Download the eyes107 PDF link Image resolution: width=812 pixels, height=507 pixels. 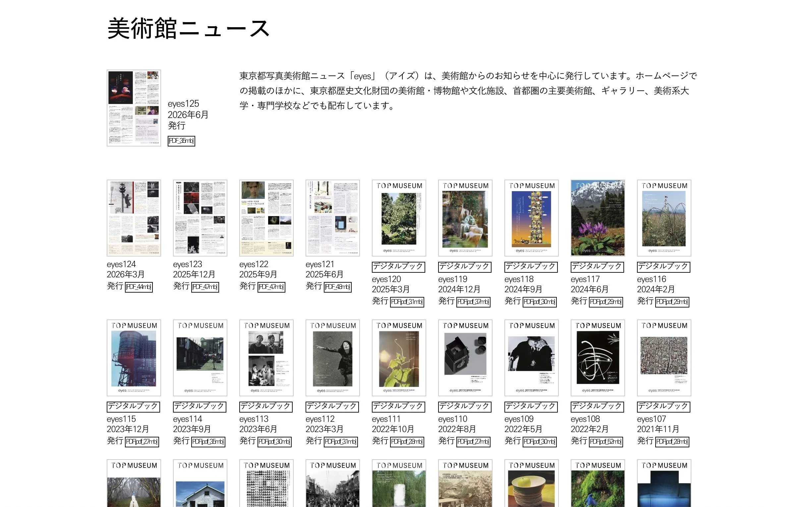tap(672, 442)
